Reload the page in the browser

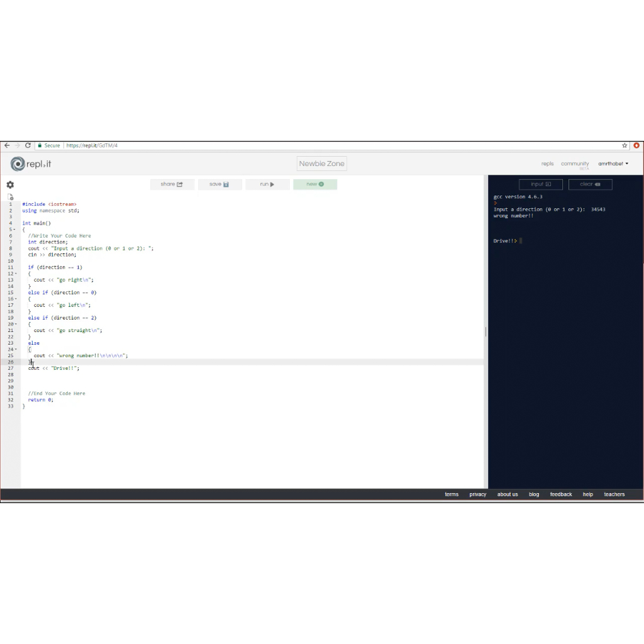point(28,145)
